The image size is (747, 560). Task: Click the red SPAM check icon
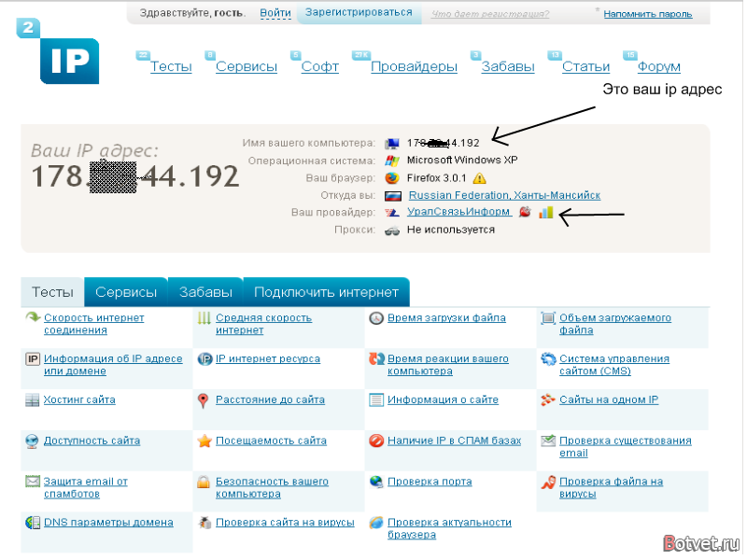click(376, 441)
